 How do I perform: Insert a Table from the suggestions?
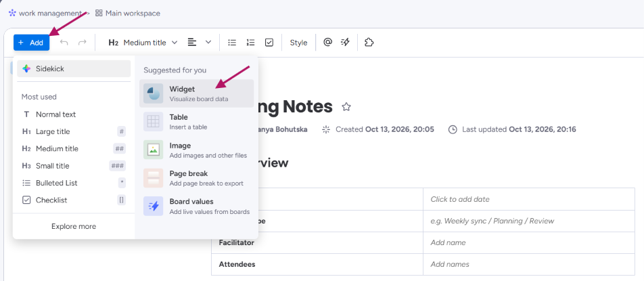(x=196, y=122)
